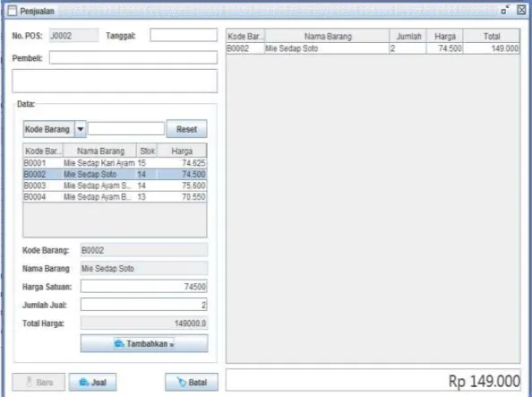Click the price cell 75.600
532x397 pixels.
[x=182, y=186]
